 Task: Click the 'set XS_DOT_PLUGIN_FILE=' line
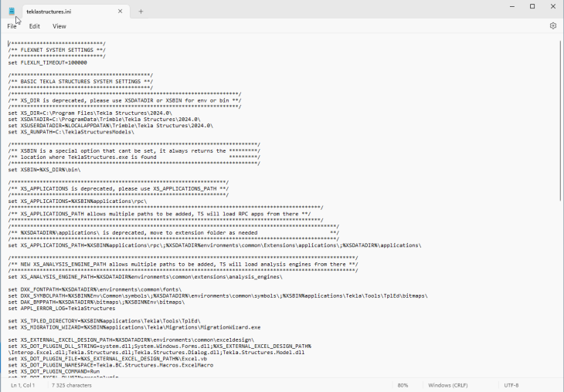[107, 359]
